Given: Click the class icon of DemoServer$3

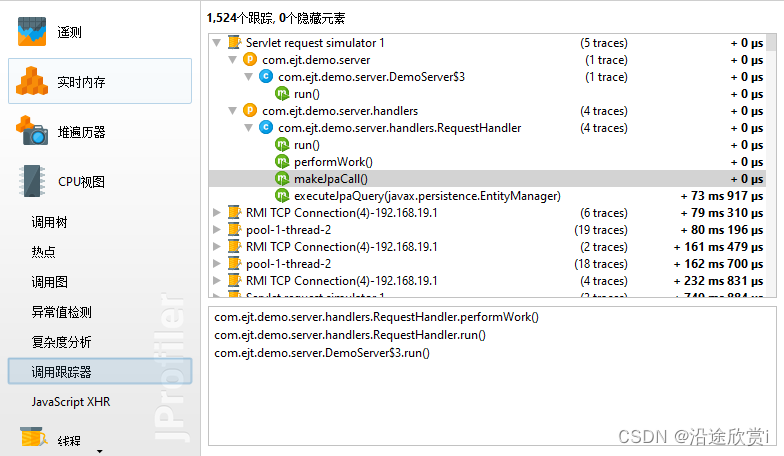Looking at the screenshot, I should click(266, 76).
